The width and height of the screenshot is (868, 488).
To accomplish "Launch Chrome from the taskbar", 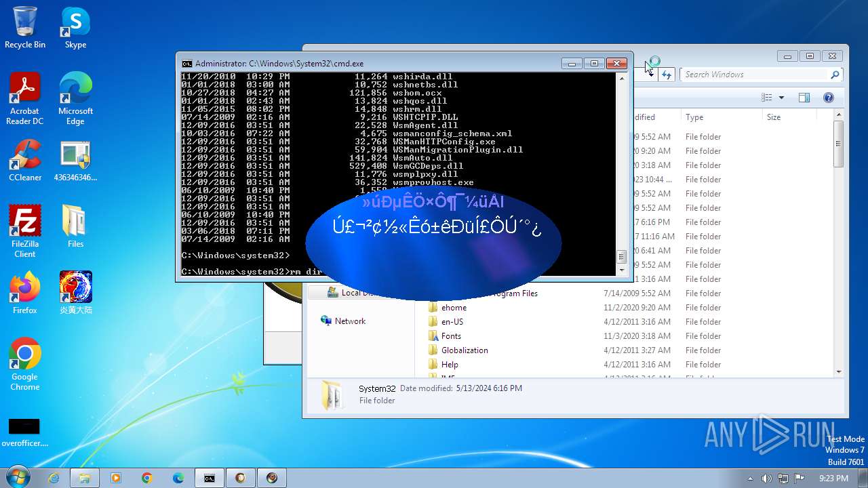I will coord(147,478).
